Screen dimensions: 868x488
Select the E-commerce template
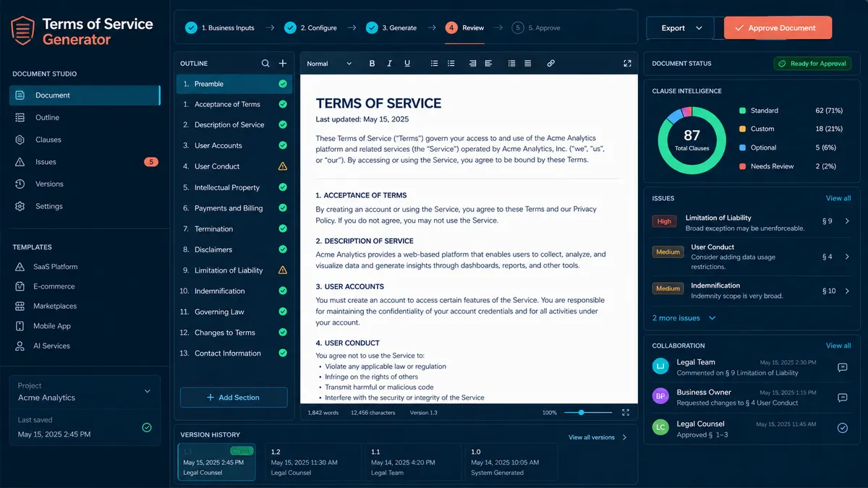tap(54, 286)
